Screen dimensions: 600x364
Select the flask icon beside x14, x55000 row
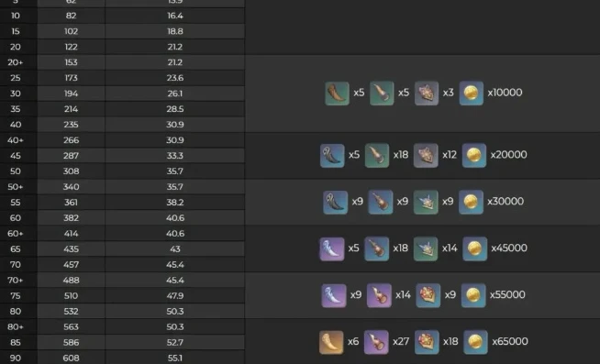379,295
